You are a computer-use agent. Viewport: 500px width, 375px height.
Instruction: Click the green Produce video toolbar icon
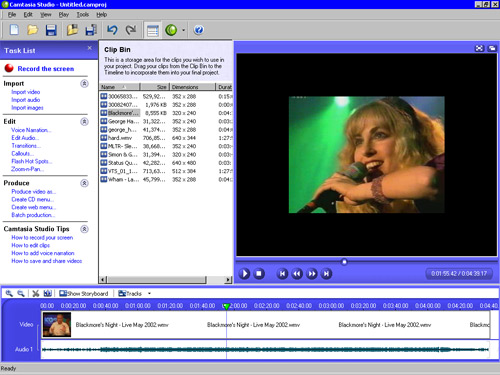tap(171, 30)
